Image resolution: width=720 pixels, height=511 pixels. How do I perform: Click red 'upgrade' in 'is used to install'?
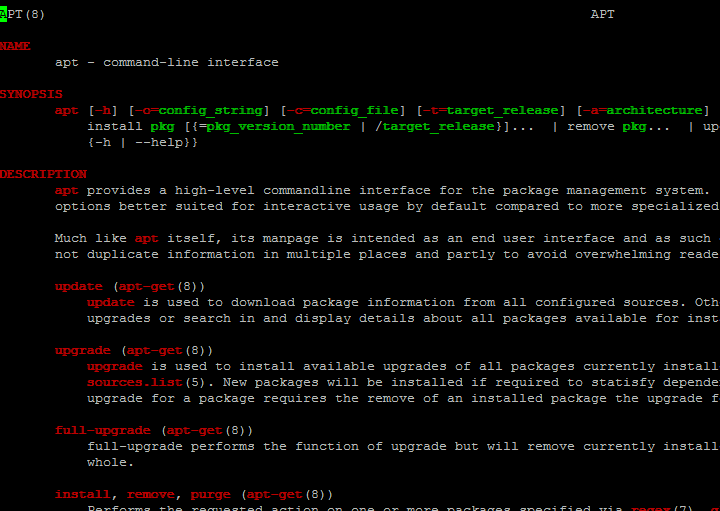pyautogui.click(x=115, y=367)
